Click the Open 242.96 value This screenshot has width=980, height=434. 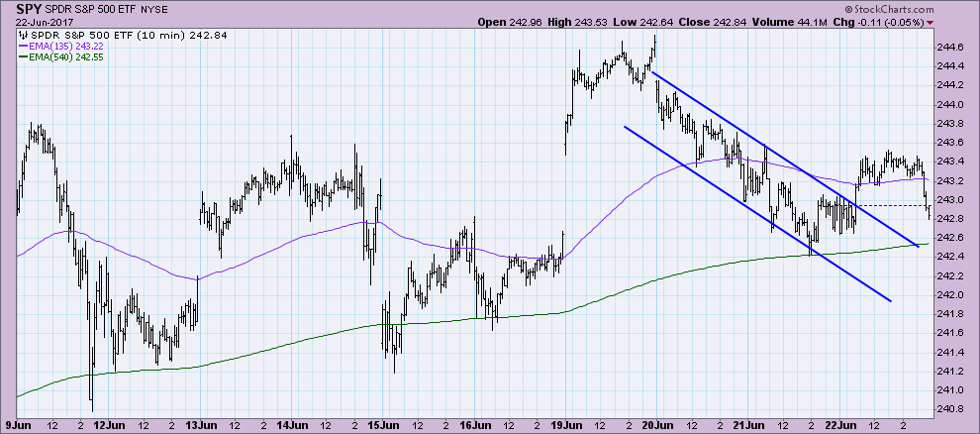(510, 23)
